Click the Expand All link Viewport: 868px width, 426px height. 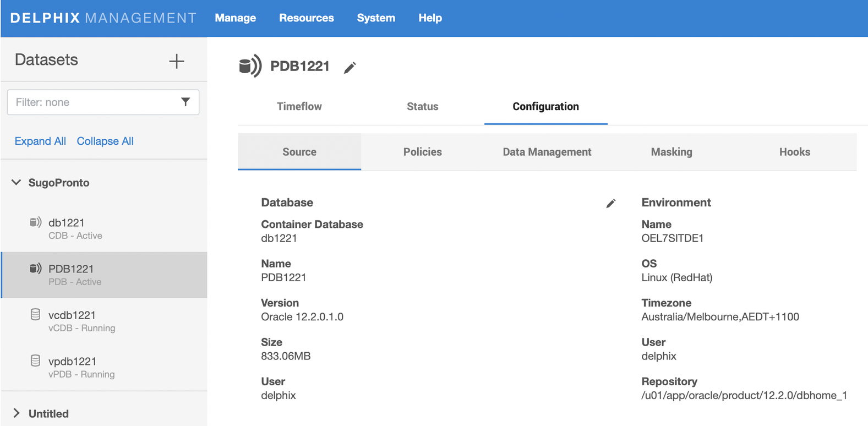40,141
